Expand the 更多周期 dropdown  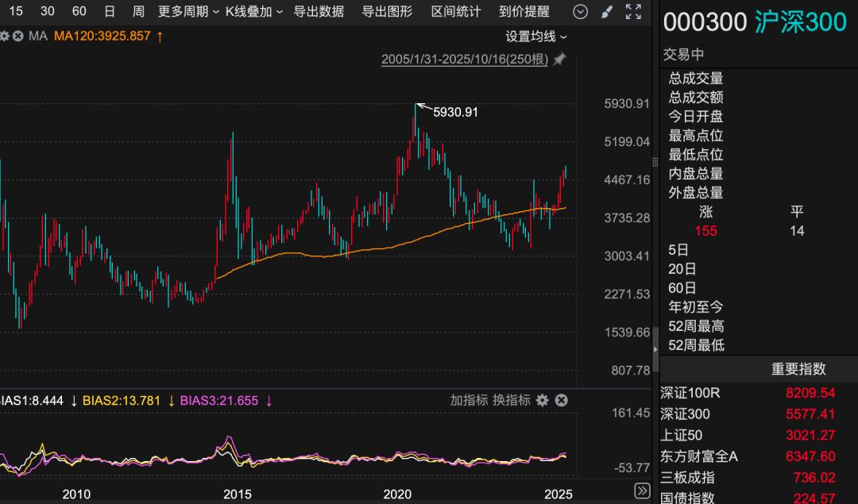(x=188, y=11)
